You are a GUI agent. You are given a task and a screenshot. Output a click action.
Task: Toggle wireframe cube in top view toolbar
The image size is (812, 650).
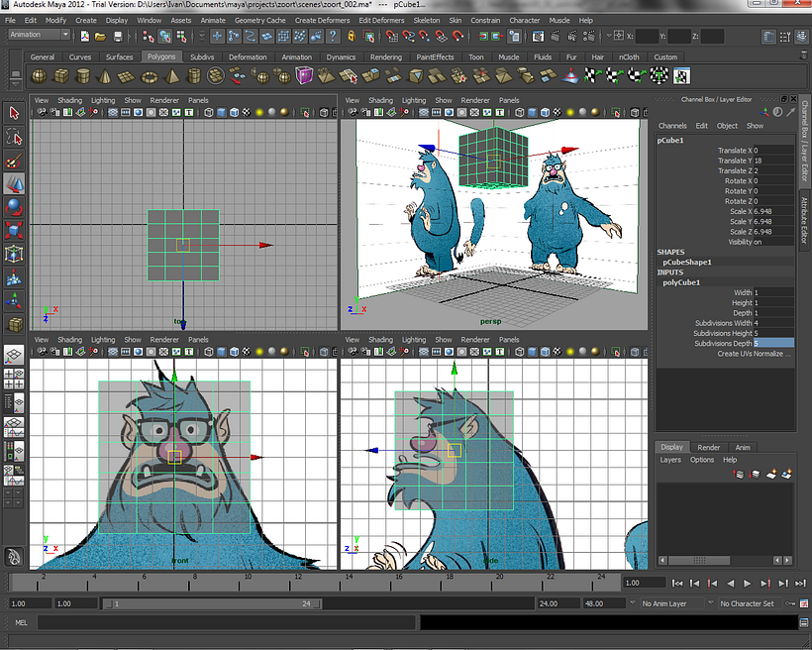pos(209,113)
